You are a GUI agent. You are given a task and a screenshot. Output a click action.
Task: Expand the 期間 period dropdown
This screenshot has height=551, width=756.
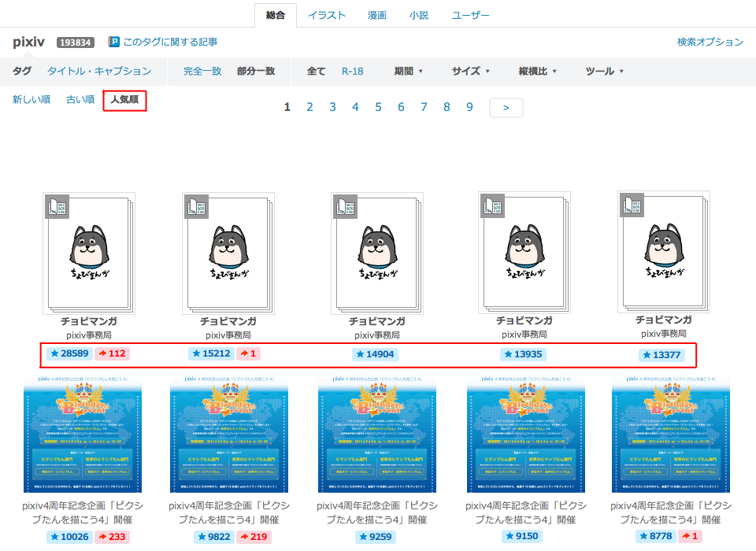[408, 71]
